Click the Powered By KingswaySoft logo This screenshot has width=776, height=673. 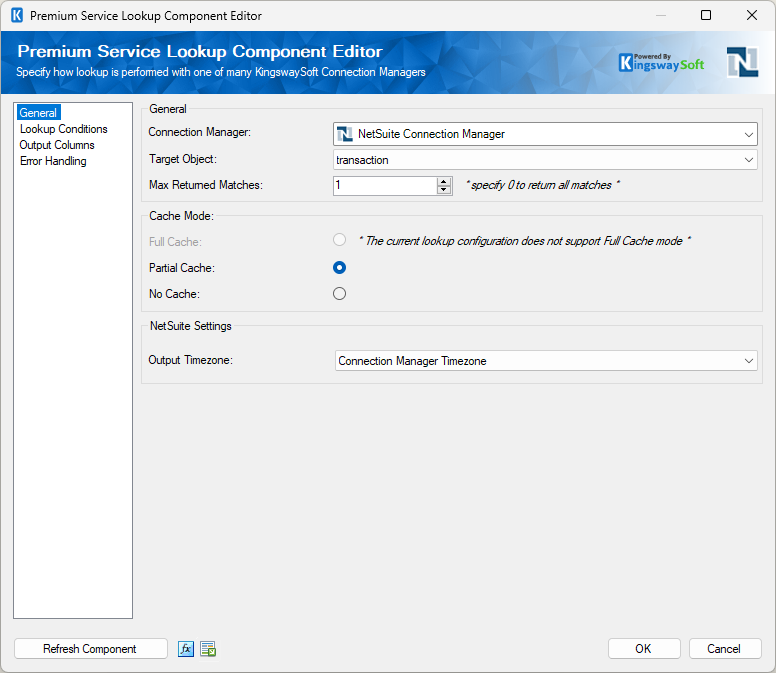[x=661, y=62]
